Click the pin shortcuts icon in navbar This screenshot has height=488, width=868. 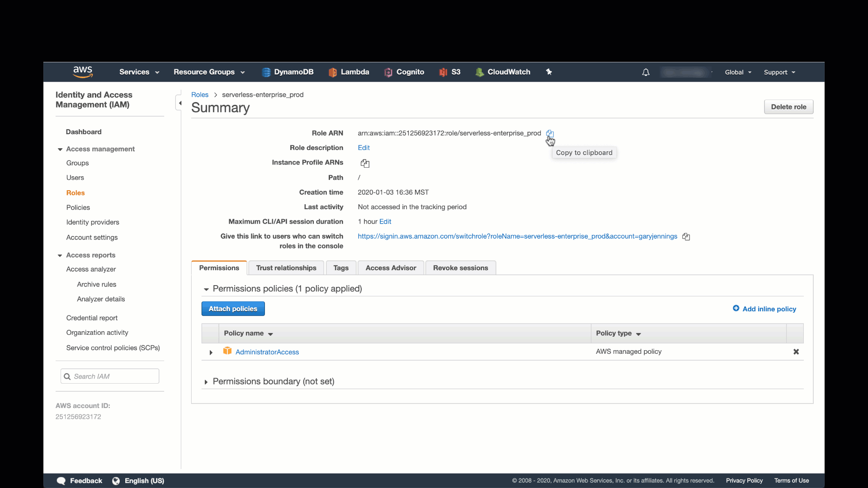click(549, 72)
